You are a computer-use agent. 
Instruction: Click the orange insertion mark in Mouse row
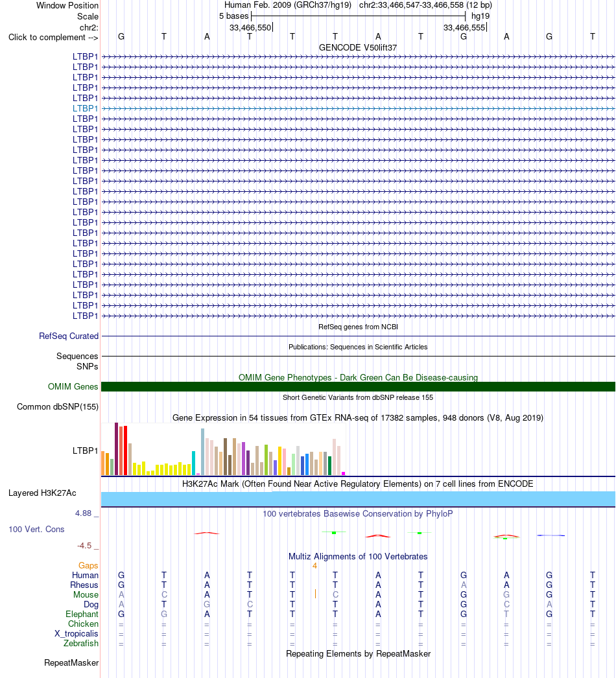(x=315, y=594)
